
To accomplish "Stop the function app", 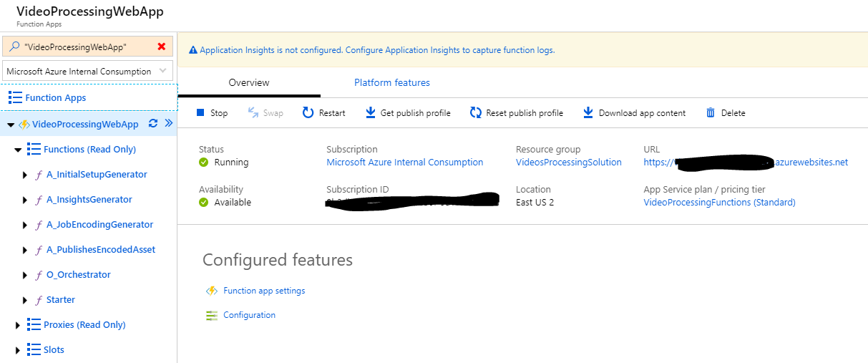I will click(212, 113).
